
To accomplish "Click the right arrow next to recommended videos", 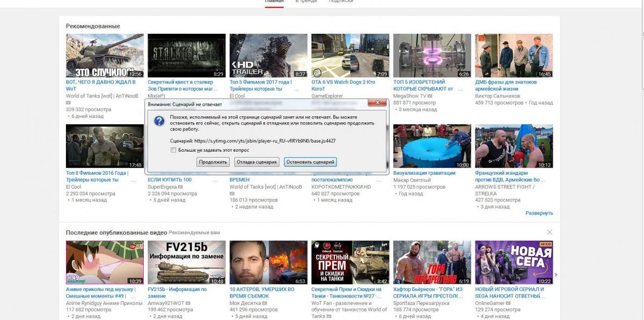I will click(x=555, y=274).
